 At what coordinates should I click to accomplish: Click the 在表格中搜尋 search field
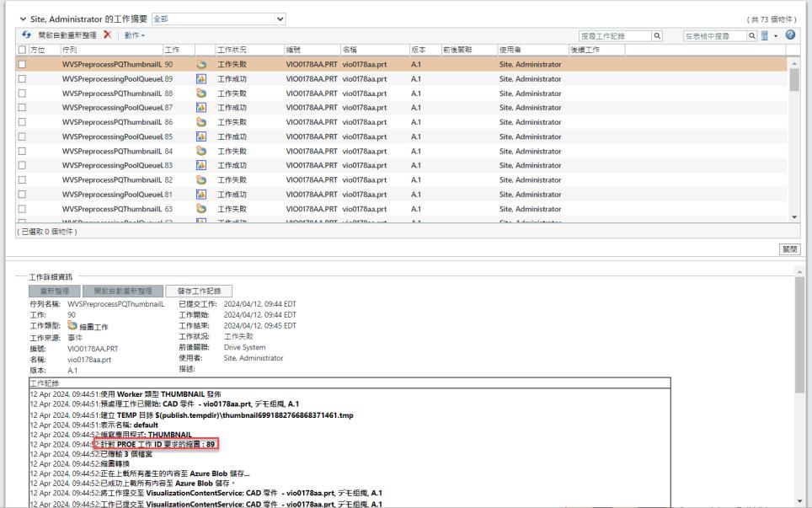click(714, 35)
